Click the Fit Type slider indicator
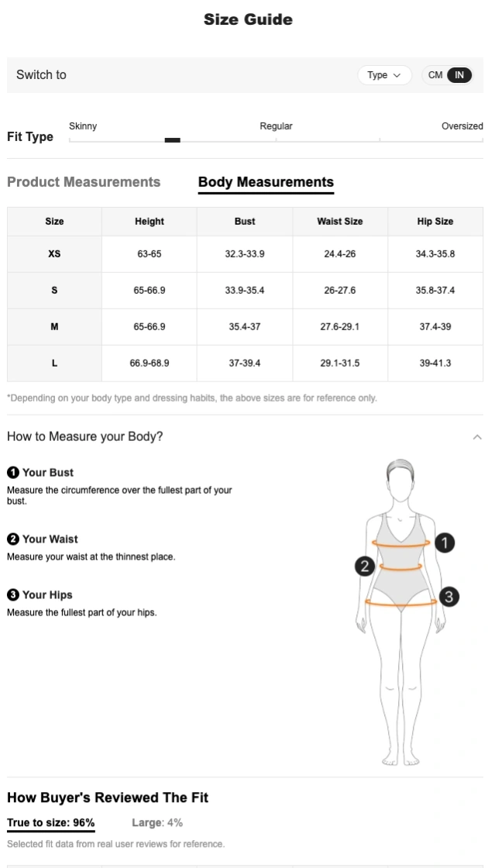This screenshot has width=488, height=868. click(x=173, y=140)
